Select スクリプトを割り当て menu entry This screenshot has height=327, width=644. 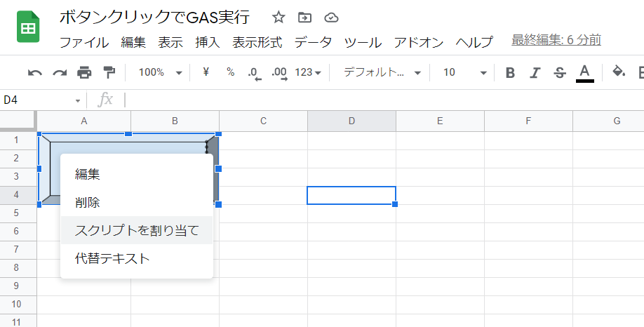[x=136, y=230]
